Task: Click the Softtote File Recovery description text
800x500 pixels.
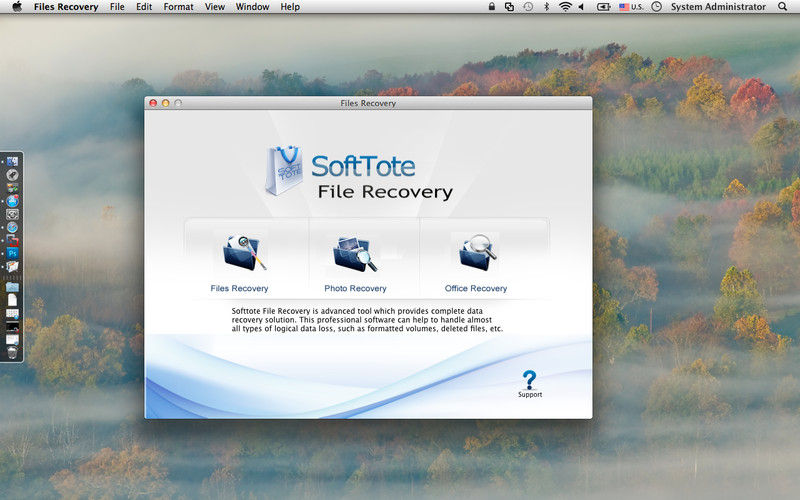Action: click(367, 320)
